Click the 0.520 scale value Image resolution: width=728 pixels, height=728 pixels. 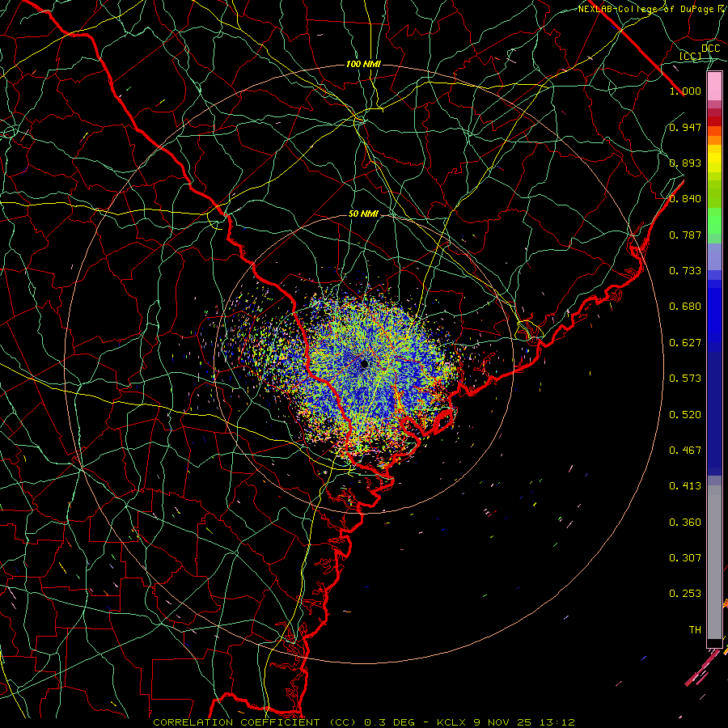[x=685, y=415]
